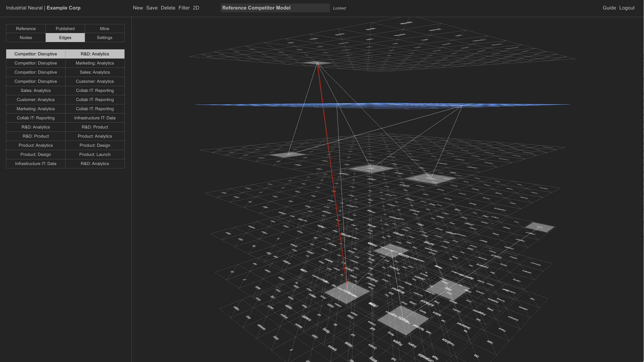Show the Nodes tab

pyautogui.click(x=26, y=37)
